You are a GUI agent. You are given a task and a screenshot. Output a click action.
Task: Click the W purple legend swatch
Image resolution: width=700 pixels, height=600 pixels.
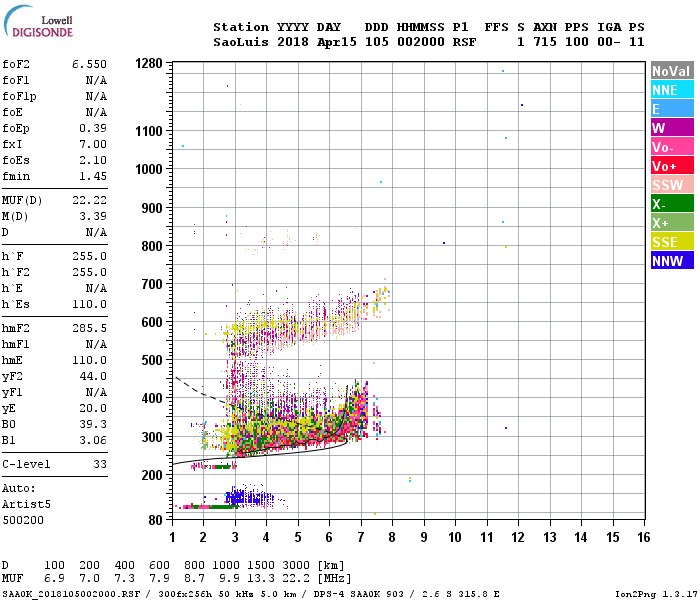672,128
